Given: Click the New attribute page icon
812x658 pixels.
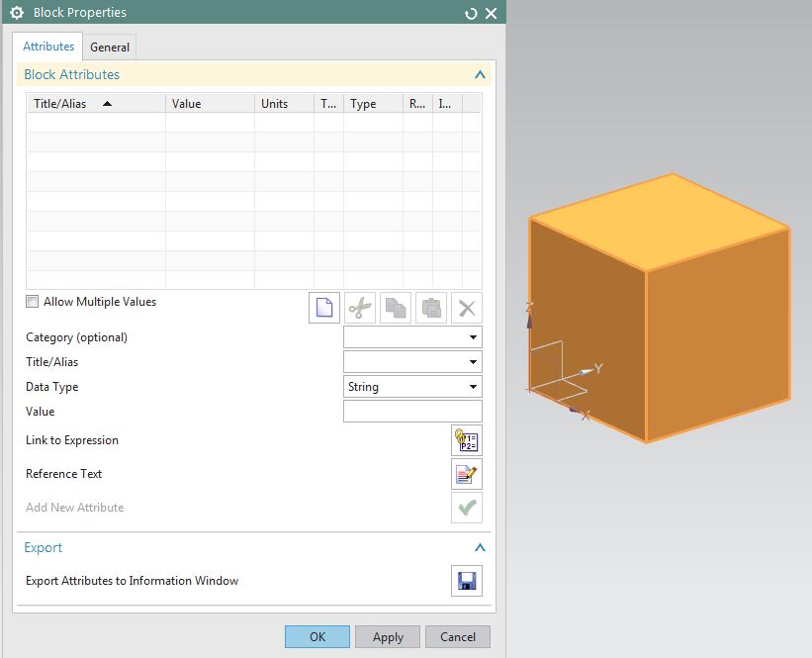Looking at the screenshot, I should [324, 308].
